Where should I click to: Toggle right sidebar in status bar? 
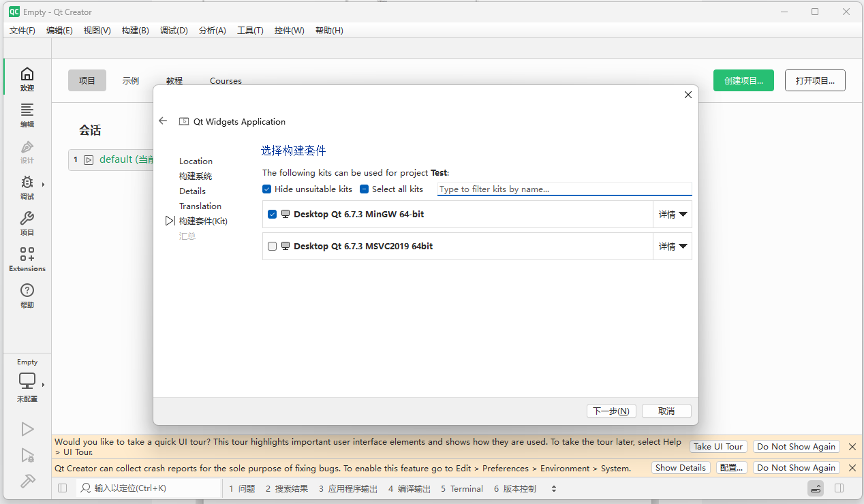pyautogui.click(x=839, y=488)
